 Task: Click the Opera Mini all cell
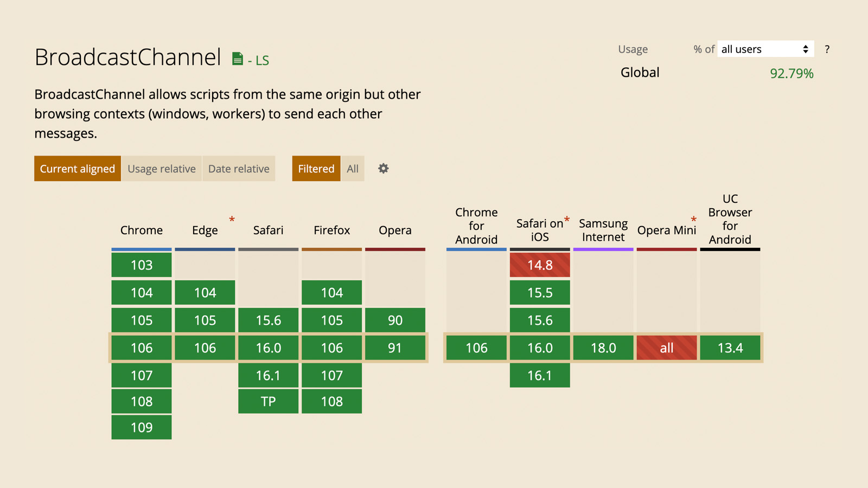666,348
